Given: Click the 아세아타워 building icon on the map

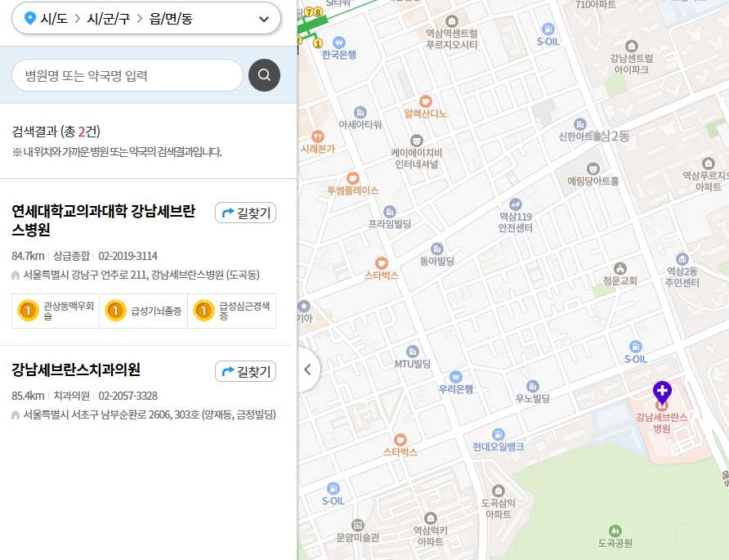Looking at the screenshot, I should pyautogui.click(x=360, y=113).
